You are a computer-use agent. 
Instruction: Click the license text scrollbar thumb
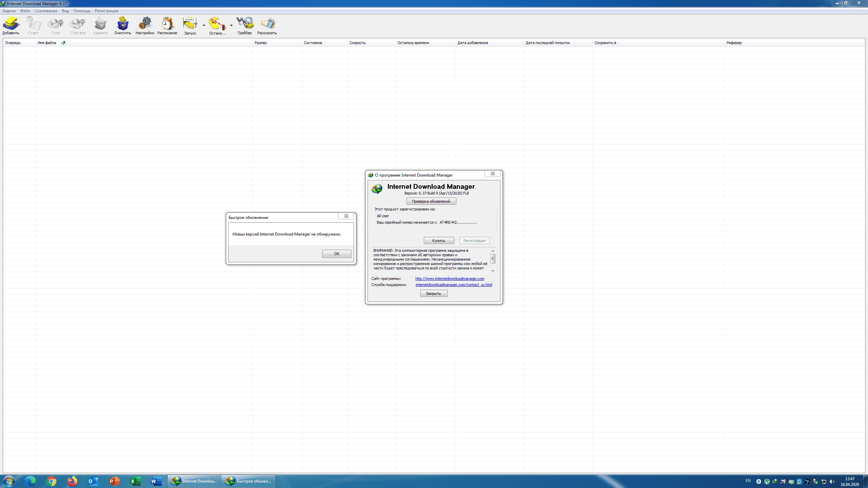point(493,259)
